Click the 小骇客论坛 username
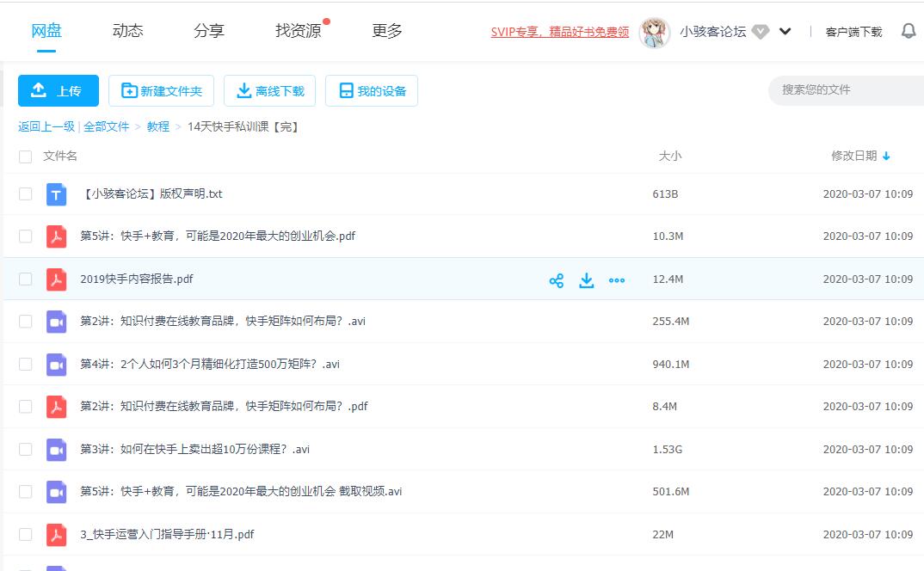Image resolution: width=924 pixels, height=571 pixels. point(713,32)
